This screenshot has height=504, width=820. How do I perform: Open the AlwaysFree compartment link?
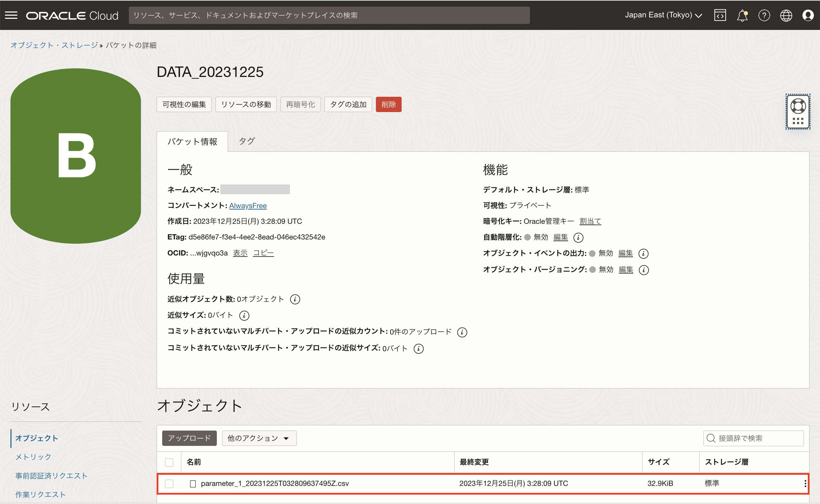[247, 205]
